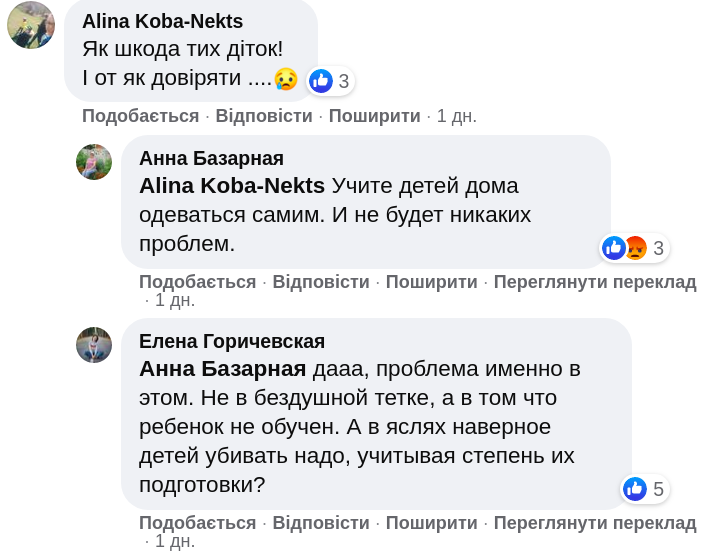The width and height of the screenshot is (724, 555).
Task: Click Елена Горичевская profile avatar
Action: [x=94, y=345]
